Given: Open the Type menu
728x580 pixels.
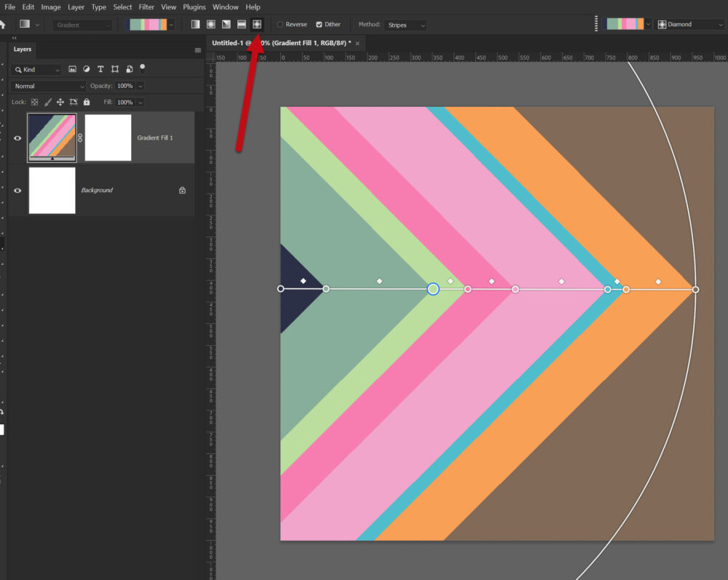Looking at the screenshot, I should pos(98,7).
